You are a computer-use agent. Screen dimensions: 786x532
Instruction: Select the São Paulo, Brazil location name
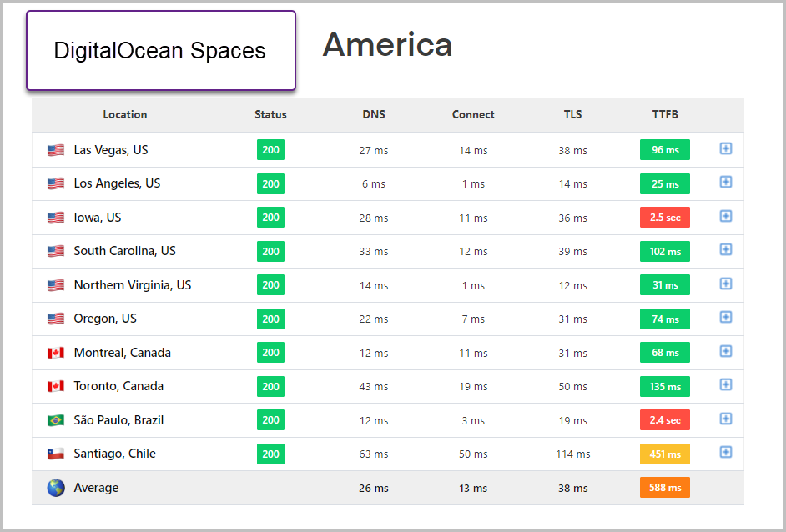[118, 420]
